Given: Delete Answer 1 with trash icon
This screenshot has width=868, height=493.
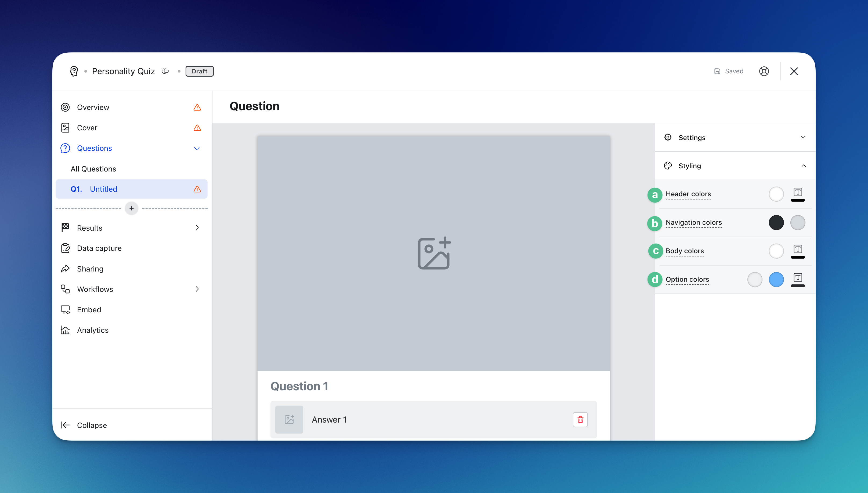Looking at the screenshot, I should (x=580, y=420).
